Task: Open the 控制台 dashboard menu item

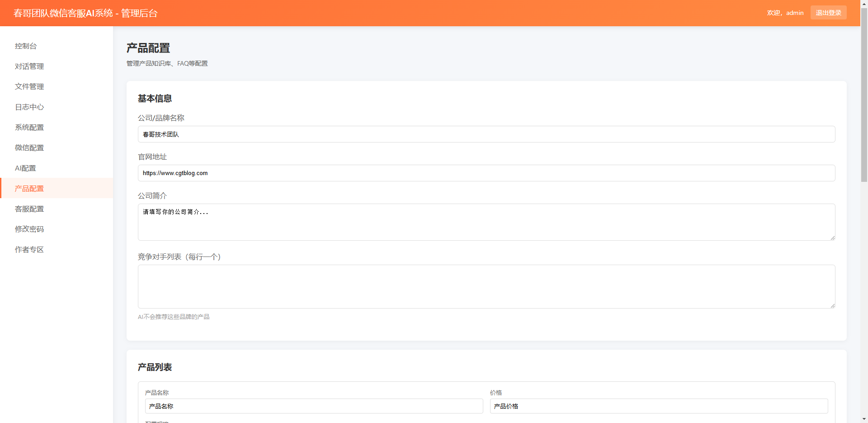Action: tap(26, 46)
